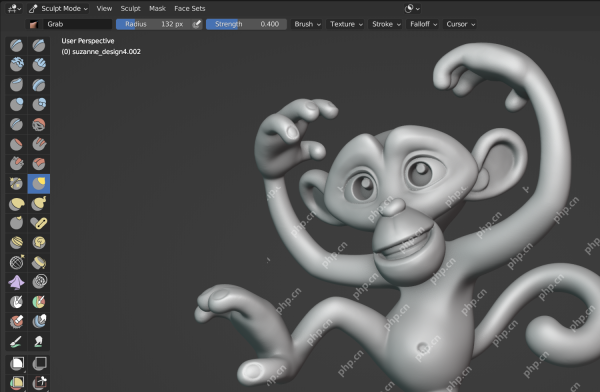The height and width of the screenshot is (392, 600).
Task: Open the sphere-icon dropdown in the viewport header
Action: coord(412,8)
